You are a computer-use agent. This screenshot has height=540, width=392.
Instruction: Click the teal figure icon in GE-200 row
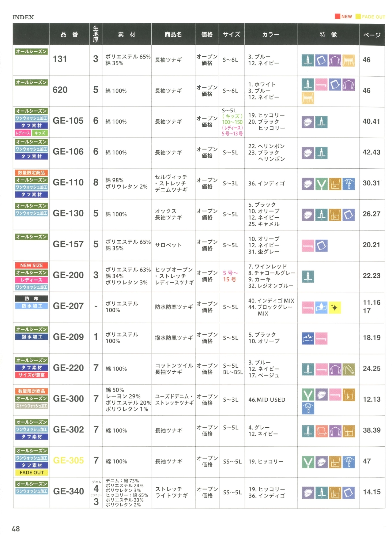[x=308, y=276]
